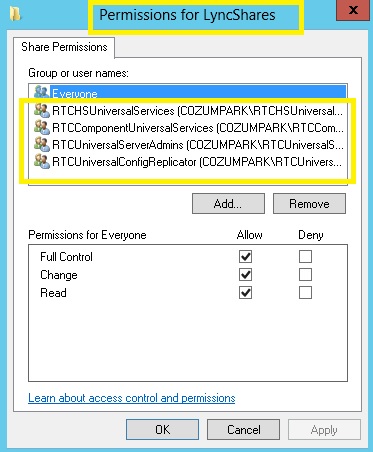
Task: Click the Add... button
Action: click(228, 204)
